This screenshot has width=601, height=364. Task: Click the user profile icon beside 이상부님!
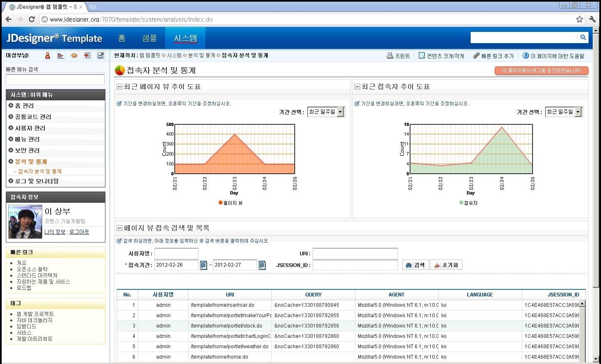tap(48, 56)
